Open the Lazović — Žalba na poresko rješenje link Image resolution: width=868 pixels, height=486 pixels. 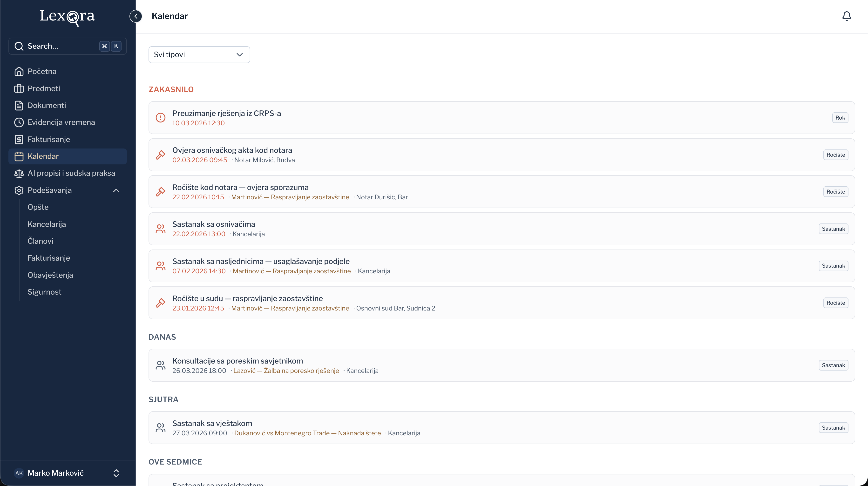[286, 371]
